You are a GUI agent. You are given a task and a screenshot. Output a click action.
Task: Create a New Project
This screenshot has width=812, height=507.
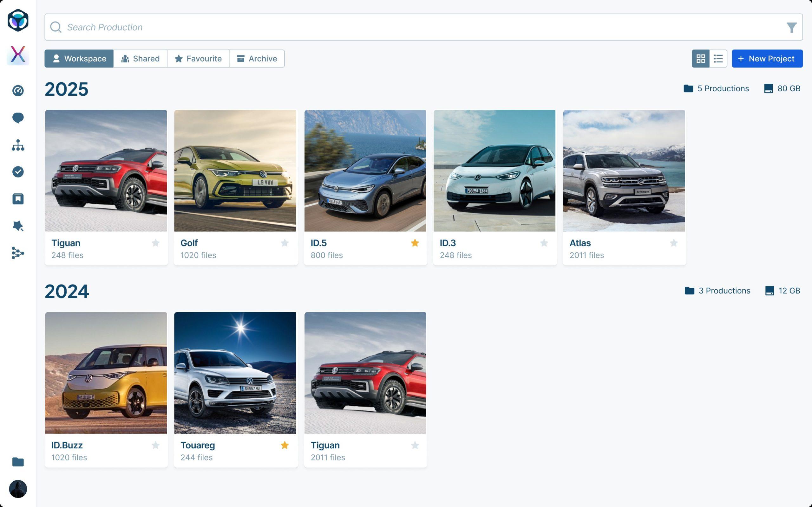[767, 59]
